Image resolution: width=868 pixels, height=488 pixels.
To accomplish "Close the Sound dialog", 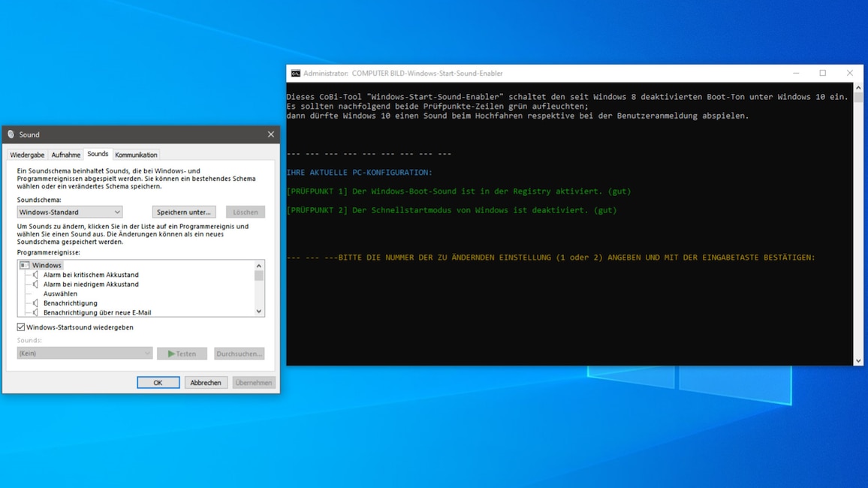I will pos(271,134).
